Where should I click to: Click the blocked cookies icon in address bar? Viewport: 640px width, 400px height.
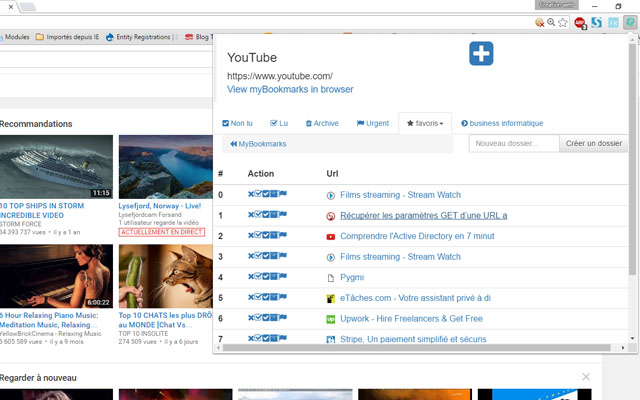click(x=540, y=22)
